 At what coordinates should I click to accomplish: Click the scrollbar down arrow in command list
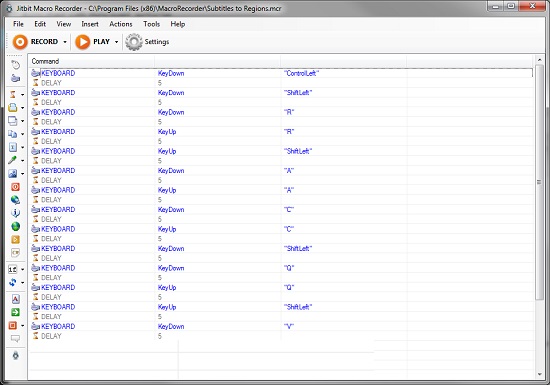point(539,374)
